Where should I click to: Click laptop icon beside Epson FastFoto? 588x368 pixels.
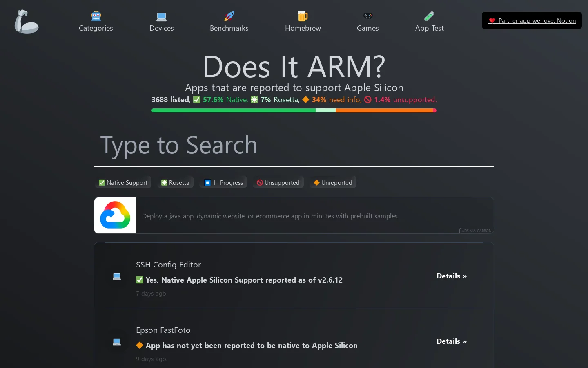[x=117, y=342]
